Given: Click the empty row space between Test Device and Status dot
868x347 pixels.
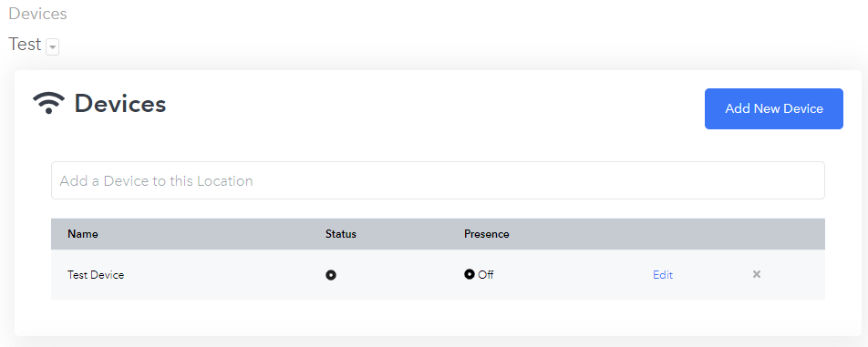Looking at the screenshot, I should 224,275.
